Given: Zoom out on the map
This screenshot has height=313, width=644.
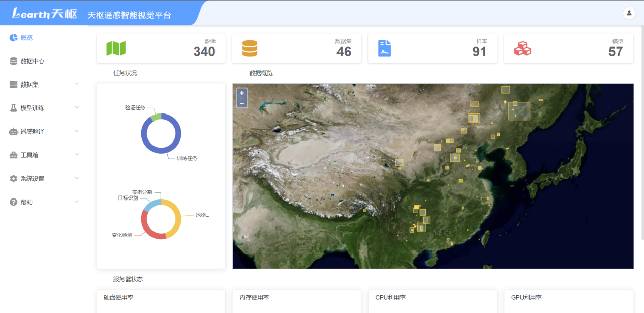Looking at the screenshot, I should (x=242, y=103).
